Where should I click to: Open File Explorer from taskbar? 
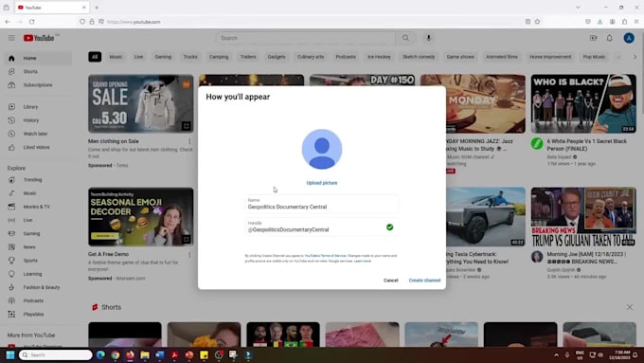pos(145,354)
